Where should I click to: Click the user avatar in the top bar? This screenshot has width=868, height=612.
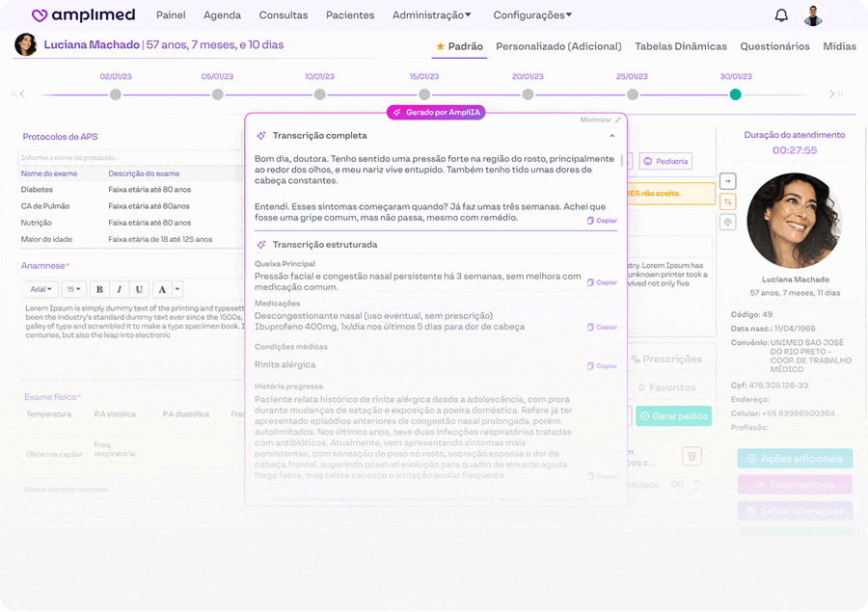pos(814,15)
